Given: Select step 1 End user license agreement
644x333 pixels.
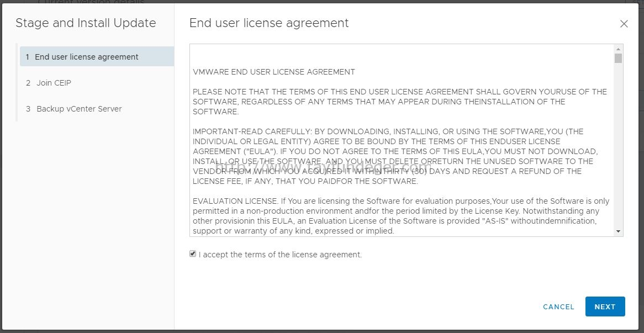Looking at the screenshot, I should tap(97, 57).
